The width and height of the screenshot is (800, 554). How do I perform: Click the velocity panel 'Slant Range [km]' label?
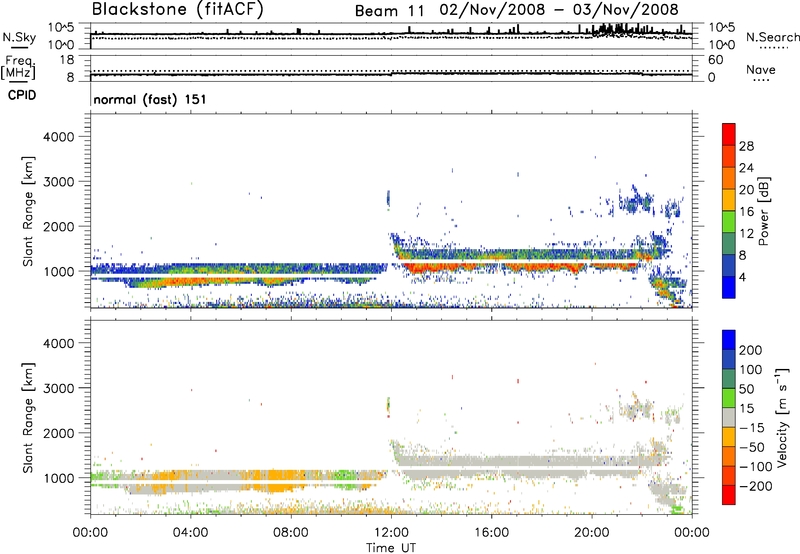coord(28,417)
